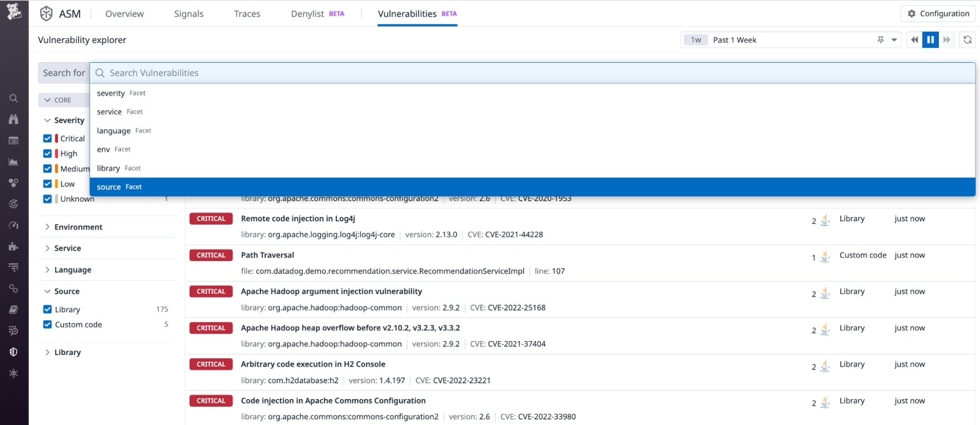The image size is (980, 425).
Task: Uncheck the High severity checkbox
Action: pyautogui.click(x=48, y=154)
